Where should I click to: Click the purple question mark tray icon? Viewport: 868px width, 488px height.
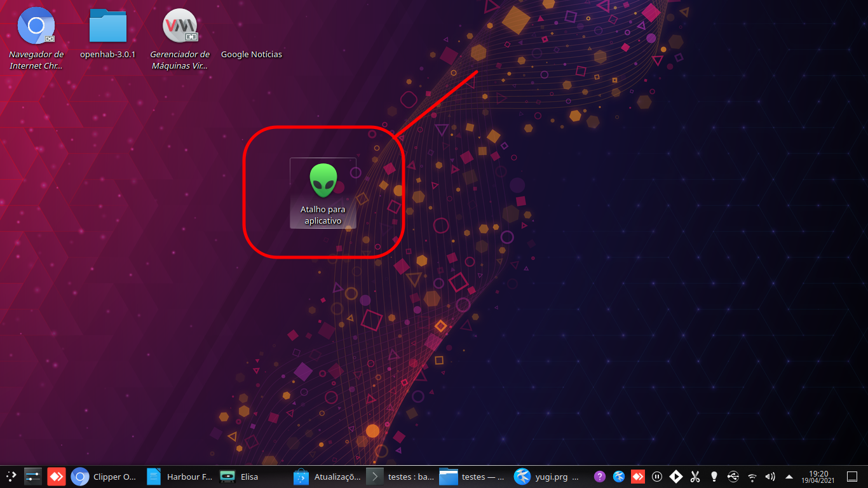click(599, 477)
